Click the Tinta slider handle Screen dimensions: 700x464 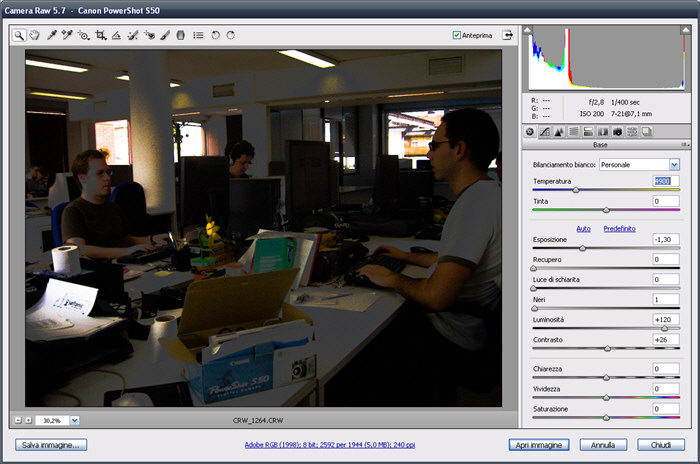point(606,210)
